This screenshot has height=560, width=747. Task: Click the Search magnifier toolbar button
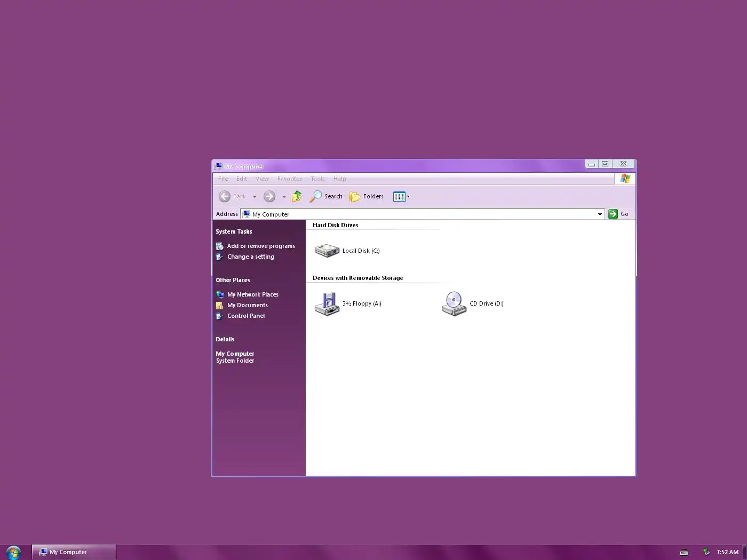(326, 196)
